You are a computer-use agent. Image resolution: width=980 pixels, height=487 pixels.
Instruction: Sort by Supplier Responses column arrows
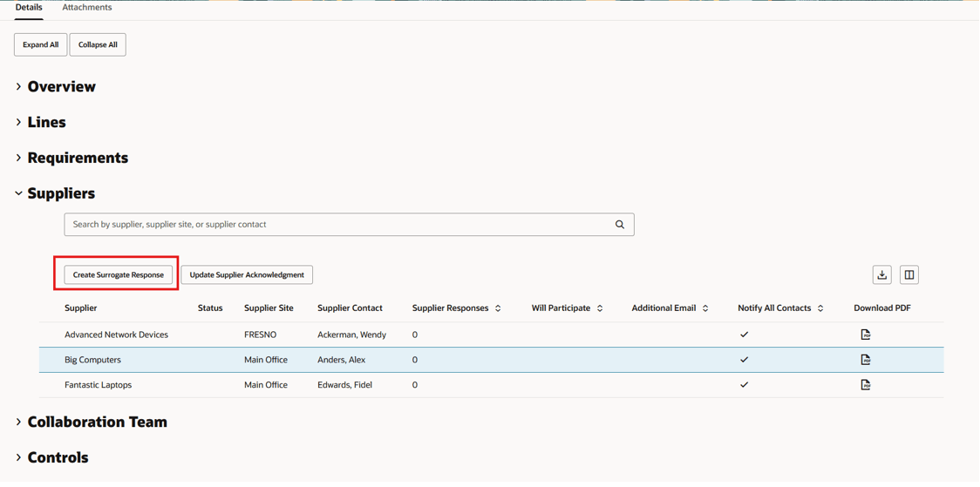pos(498,308)
